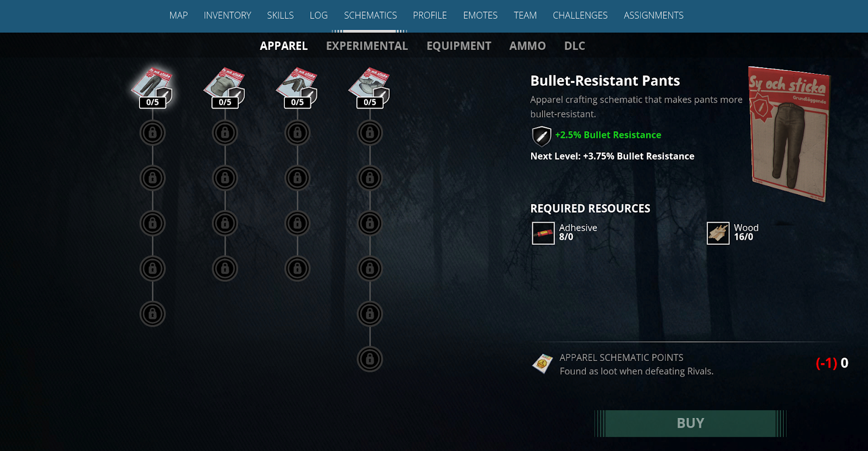Viewport: 868px width, 451px height.
Task: Switch to the Ammo tab
Action: click(527, 46)
